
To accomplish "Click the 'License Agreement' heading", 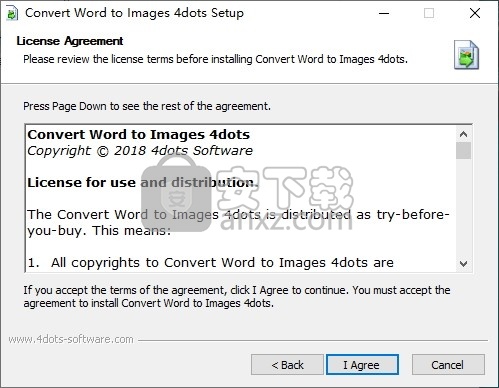I will [x=70, y=41].
